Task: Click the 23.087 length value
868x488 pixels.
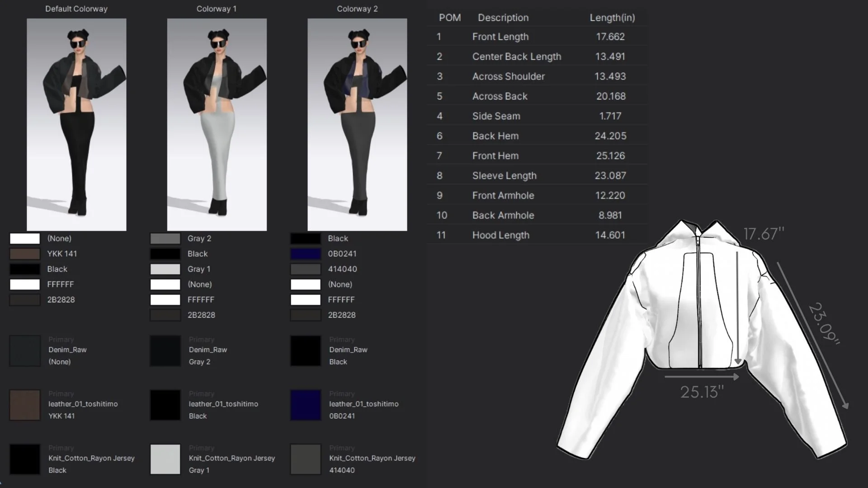Action: (610, 176)
